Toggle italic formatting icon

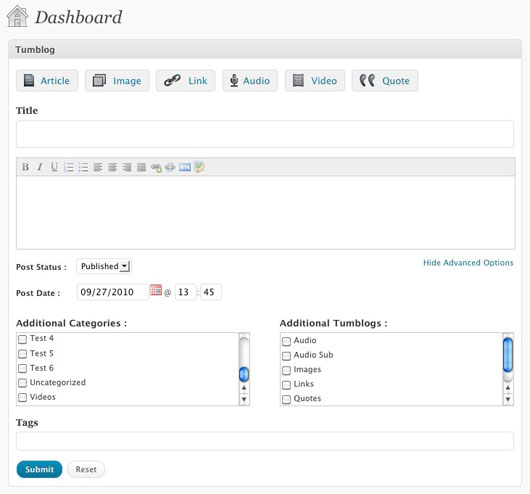[x=40, y=167]
